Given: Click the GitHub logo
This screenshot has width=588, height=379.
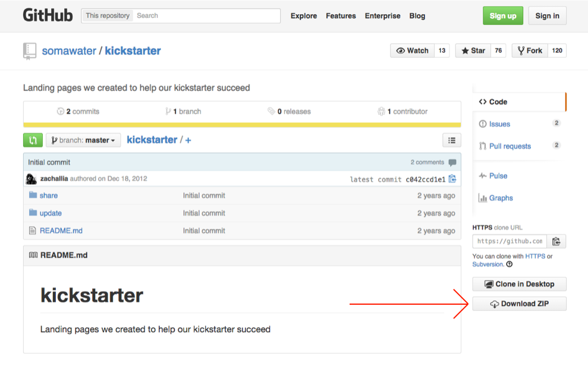Looking at the screenshot, I should pos(48,15).
